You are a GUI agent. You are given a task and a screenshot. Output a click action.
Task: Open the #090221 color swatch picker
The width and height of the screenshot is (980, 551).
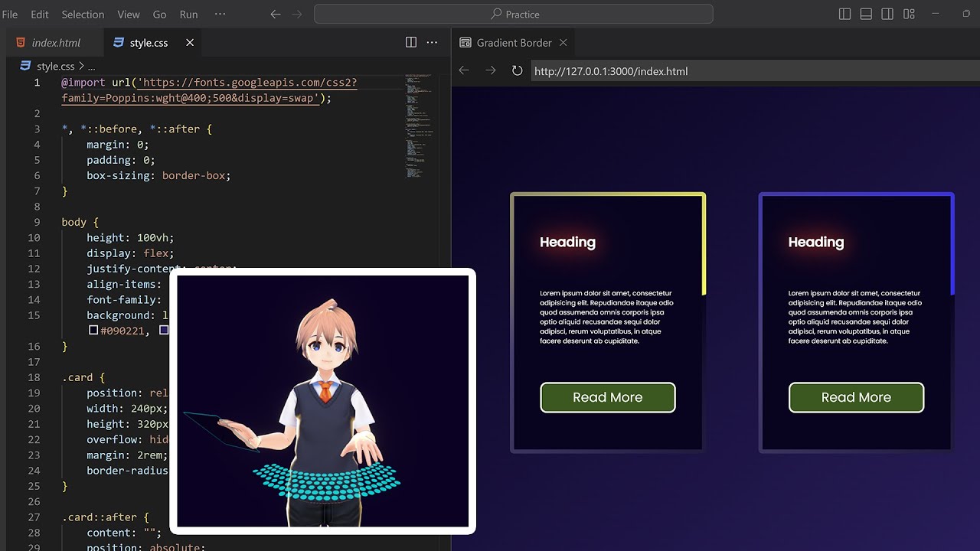pyautogui.click(x=93, y=331)
